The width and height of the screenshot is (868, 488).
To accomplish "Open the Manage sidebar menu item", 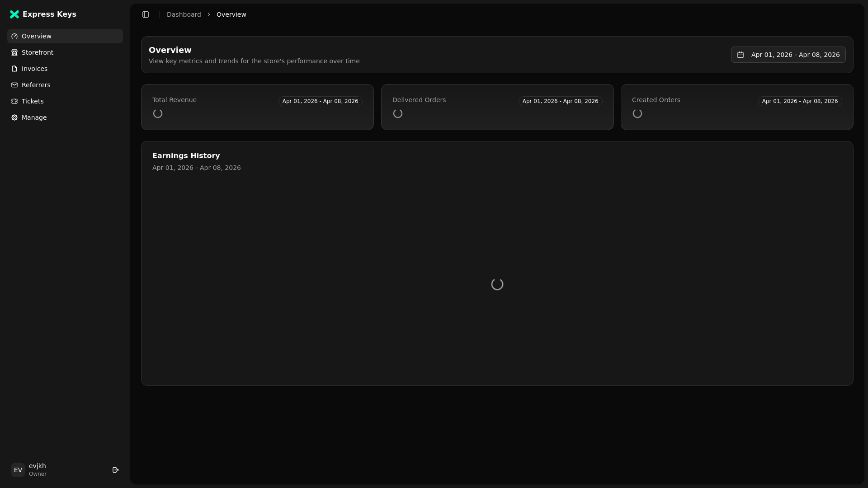I will click(65, 117).
